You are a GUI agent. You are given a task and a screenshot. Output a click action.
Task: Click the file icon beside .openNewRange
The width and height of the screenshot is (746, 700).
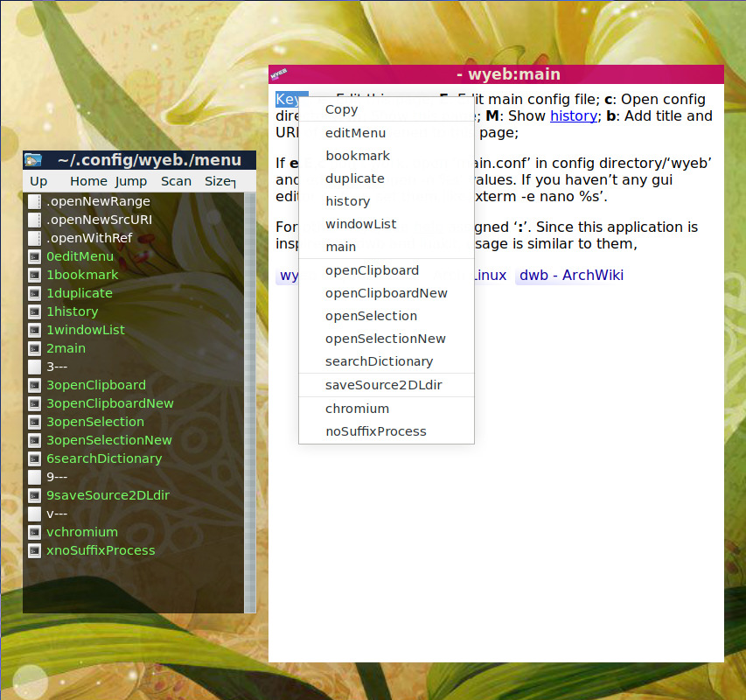click(34, 201)
